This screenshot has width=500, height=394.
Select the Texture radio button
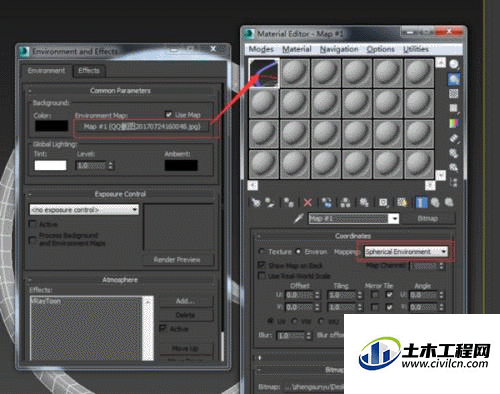(x=262, y=252)
